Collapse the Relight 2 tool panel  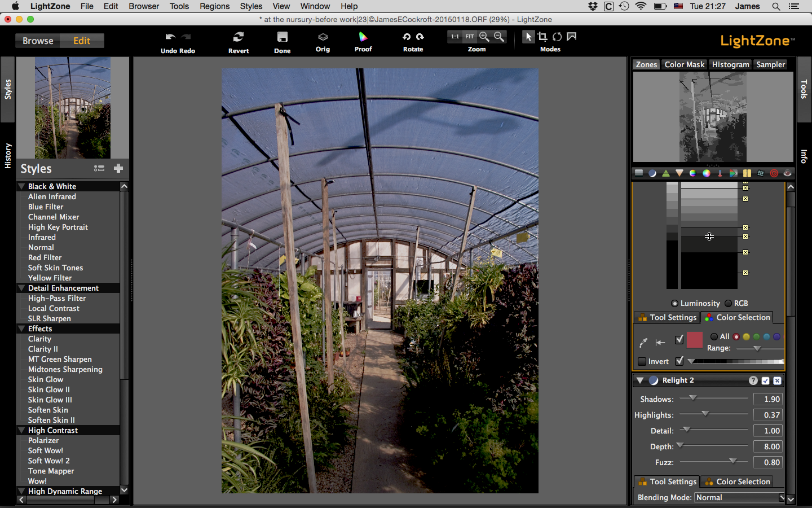pos(640,380)
